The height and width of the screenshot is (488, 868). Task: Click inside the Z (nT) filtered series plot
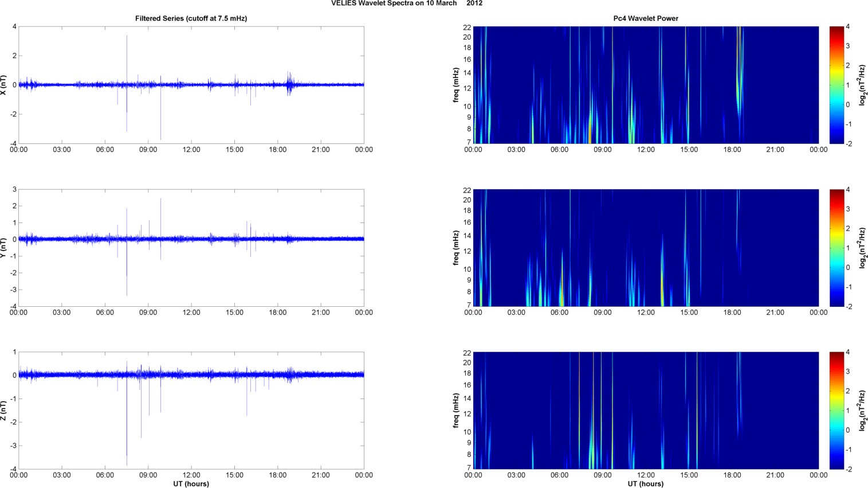191,411
